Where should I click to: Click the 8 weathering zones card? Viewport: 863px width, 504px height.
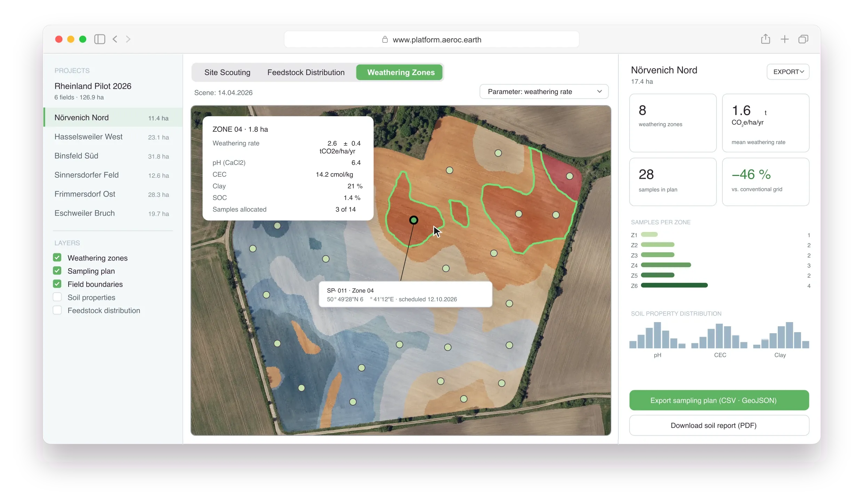click(x=673, y=123)
